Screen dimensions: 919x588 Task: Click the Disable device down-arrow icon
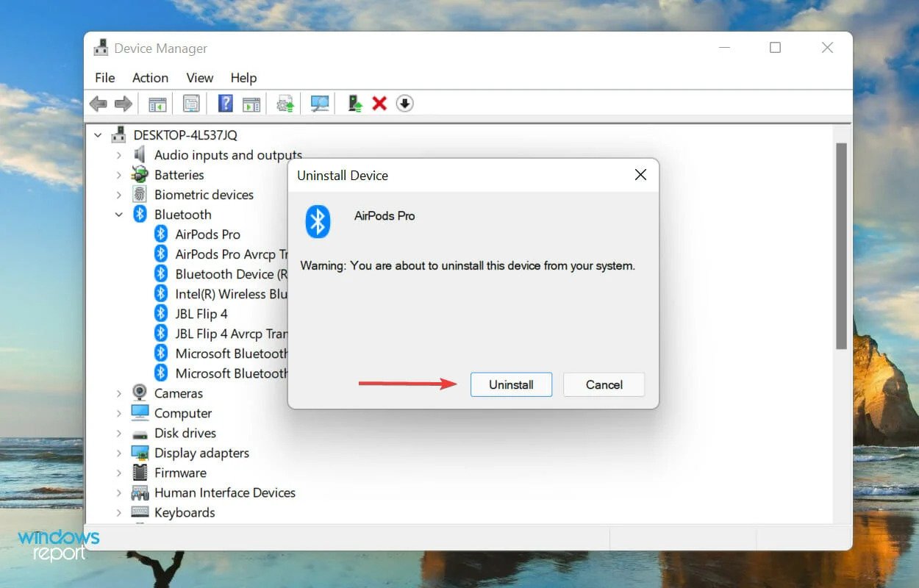404,104
